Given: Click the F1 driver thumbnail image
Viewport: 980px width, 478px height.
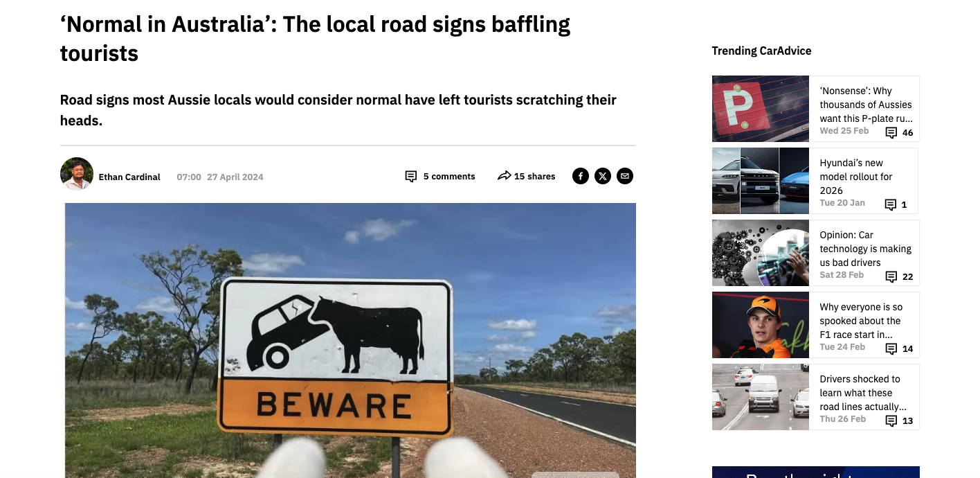Looking at the screenshot, I should 761,325.
